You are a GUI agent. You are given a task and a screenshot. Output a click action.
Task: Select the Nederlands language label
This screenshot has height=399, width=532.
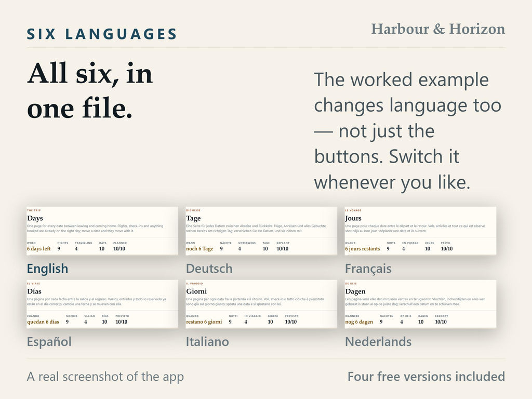pyautogui.click(x=378, y=342)
